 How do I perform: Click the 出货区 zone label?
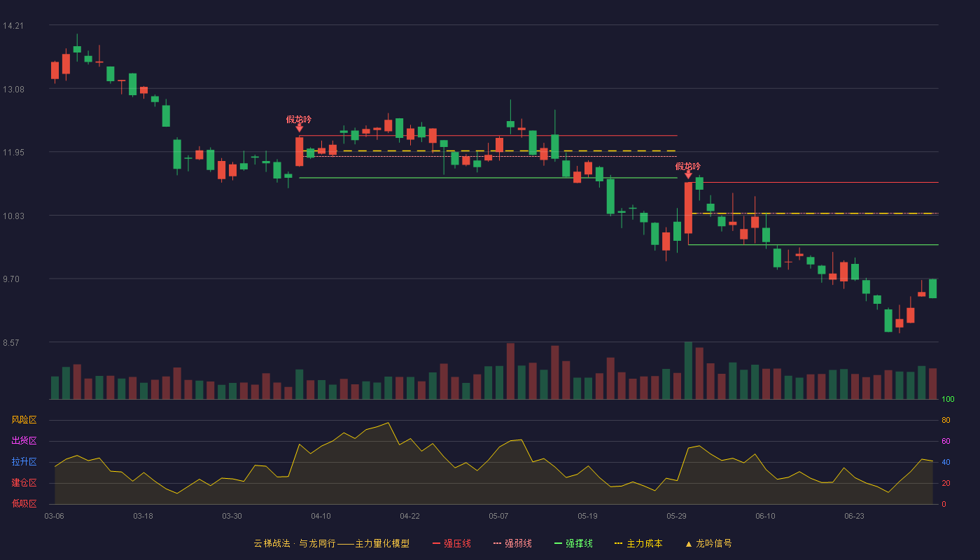pos(24,441)
